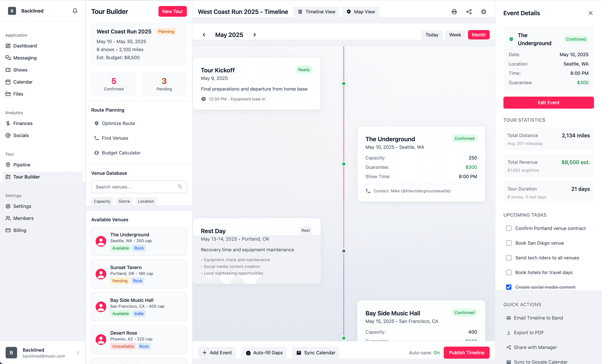Click the venue search magnifier icon
Image resolution: width=602 pixels, height=364 pixels.
[180, 187]
